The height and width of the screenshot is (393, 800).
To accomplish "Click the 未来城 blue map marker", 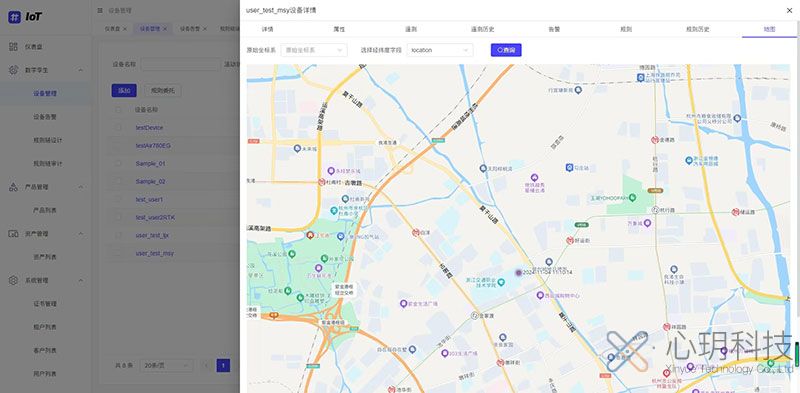I will 297,149.
